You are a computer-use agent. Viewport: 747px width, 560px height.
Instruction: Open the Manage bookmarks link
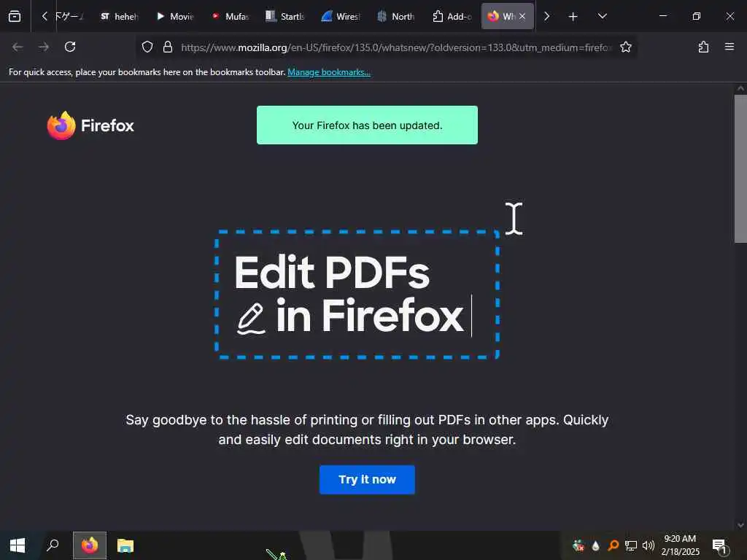coord(329,72)
